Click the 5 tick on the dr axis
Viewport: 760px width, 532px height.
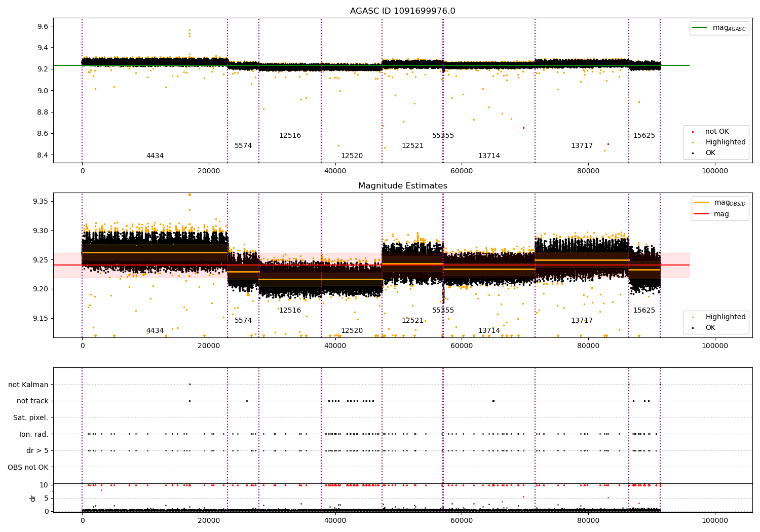[46, 498]
